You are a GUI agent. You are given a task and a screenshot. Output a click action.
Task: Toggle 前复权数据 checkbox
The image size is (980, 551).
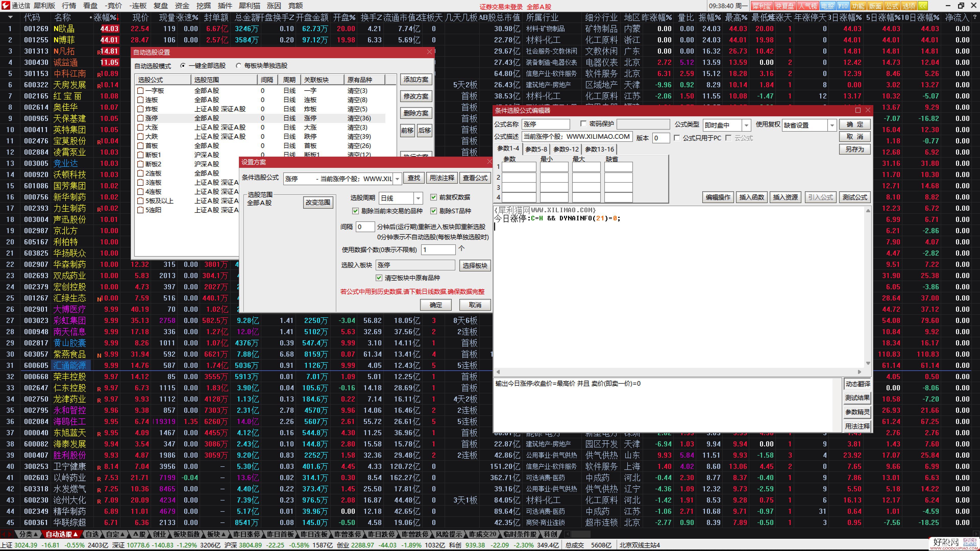pos(433,197)
